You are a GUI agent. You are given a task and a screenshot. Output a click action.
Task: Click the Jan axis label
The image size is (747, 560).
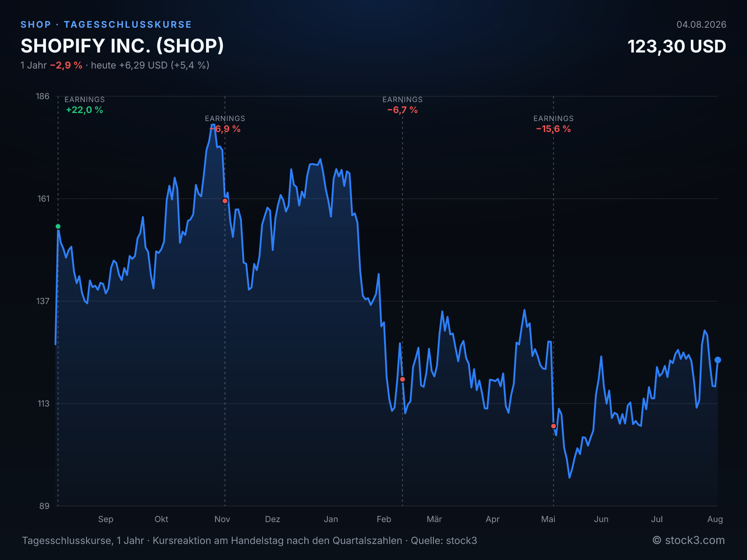pos(331,519)
